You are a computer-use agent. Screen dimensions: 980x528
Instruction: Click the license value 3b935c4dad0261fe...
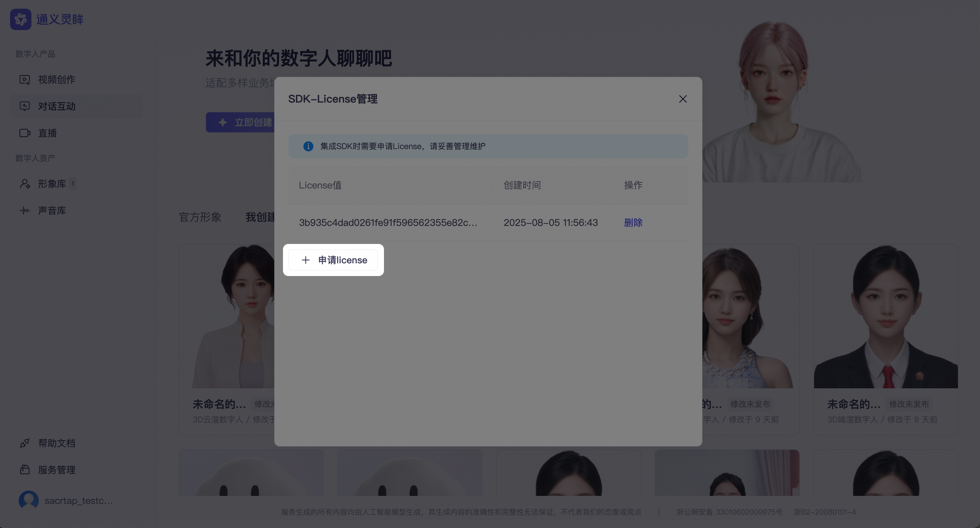click(x=388, y=223)
